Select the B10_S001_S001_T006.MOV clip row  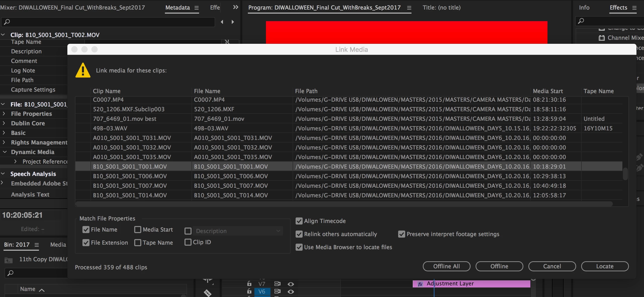click(130, 176)
